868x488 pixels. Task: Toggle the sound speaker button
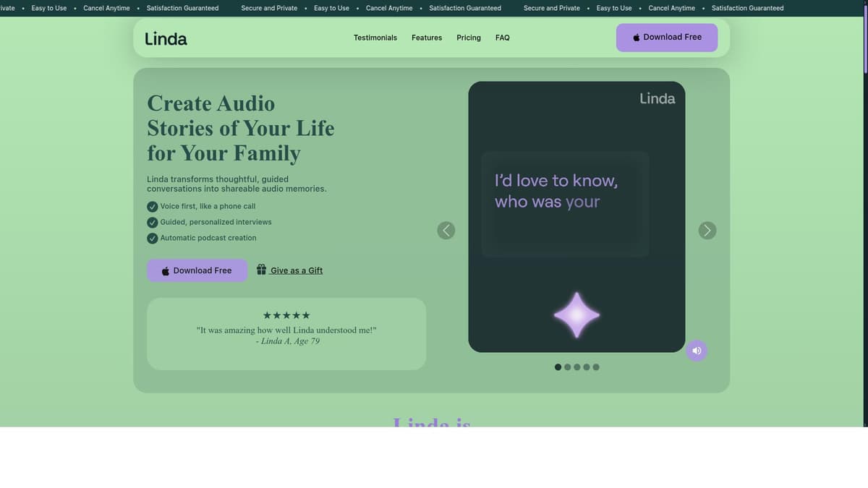coord(697,351)
